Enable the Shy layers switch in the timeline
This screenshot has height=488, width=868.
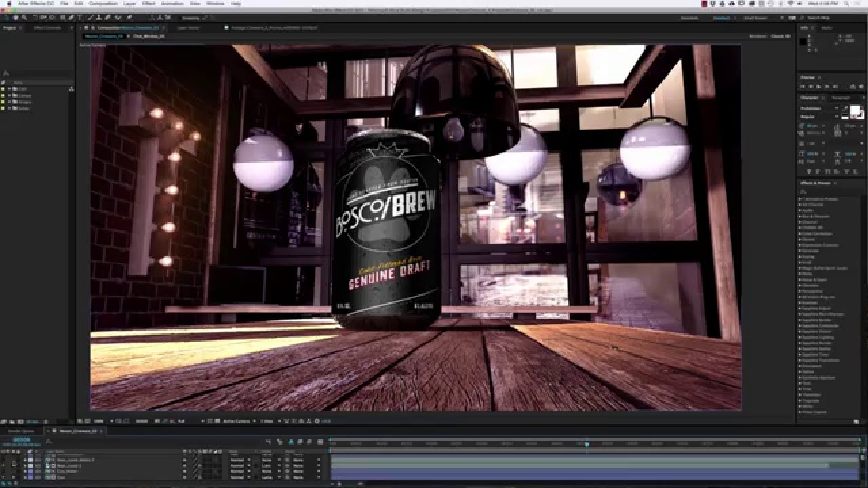tap(279, 441)
